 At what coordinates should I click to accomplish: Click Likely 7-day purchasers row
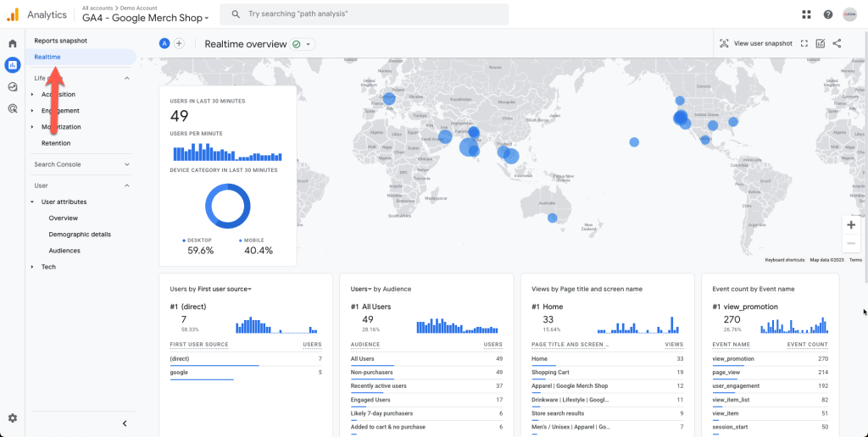[426, 413]
